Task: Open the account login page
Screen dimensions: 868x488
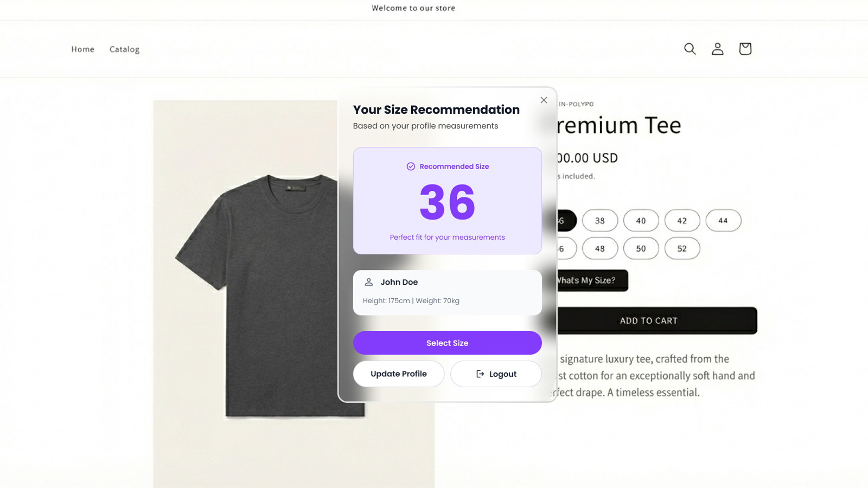Action: click(717, 49)
